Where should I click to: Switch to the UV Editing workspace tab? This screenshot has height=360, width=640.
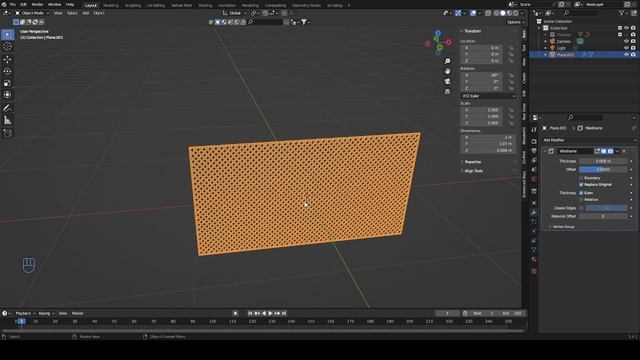click(x=156, y=5)
